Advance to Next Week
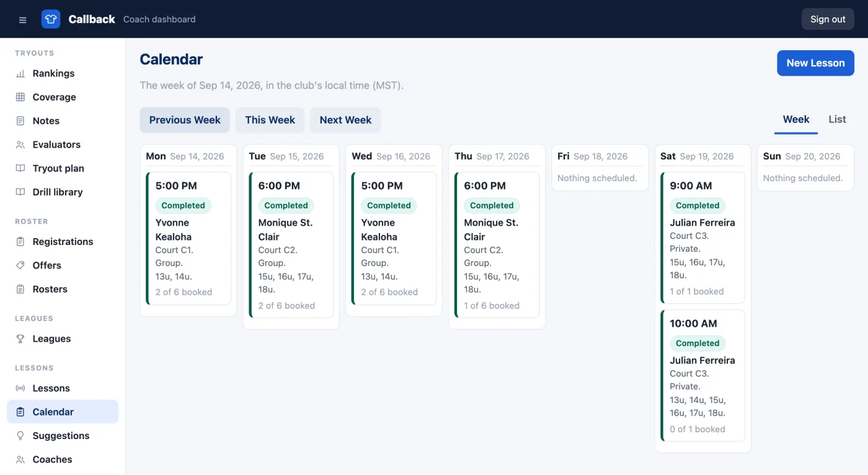868x475 pixels. tap(345, 120)
